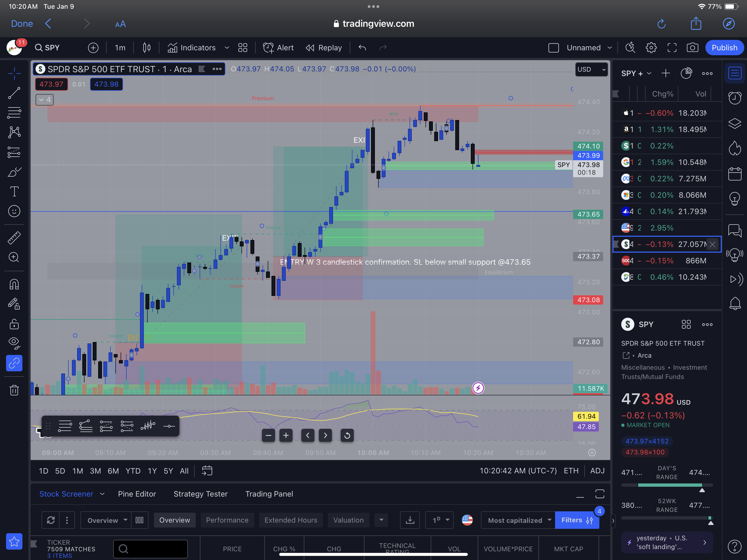747x560 pixels.
Task: Open the Most capitalized sort dropdown
Action: click(519, 520)
